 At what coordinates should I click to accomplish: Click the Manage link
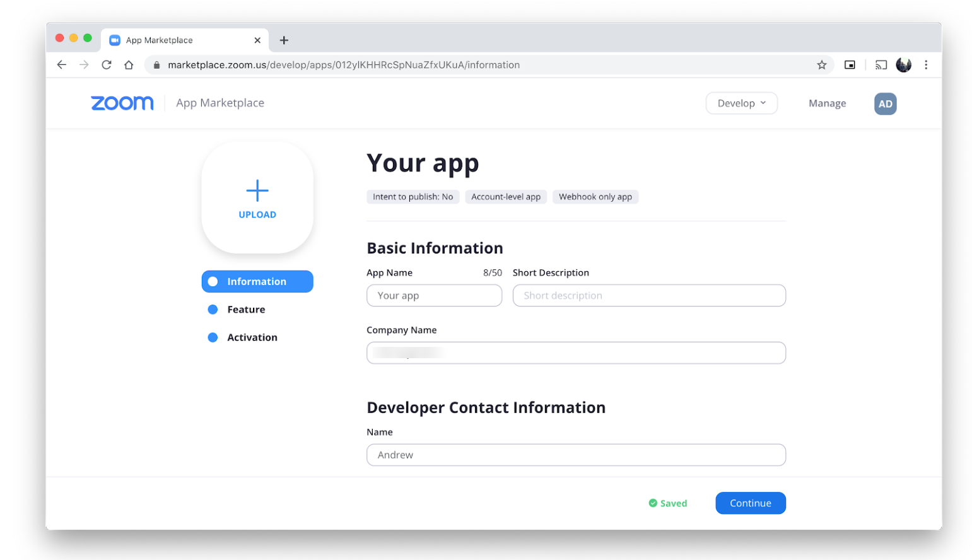tap(827, 103)
